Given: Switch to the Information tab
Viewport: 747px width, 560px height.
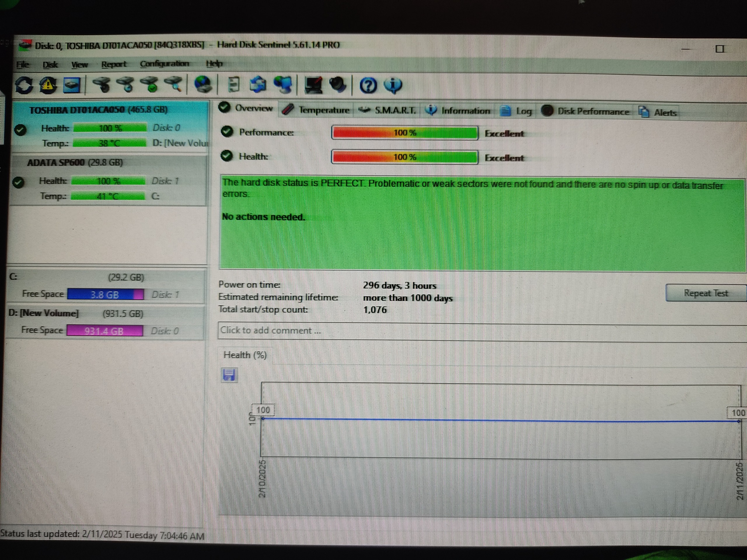Looking at the screenshot, I should tap(458, 110).
